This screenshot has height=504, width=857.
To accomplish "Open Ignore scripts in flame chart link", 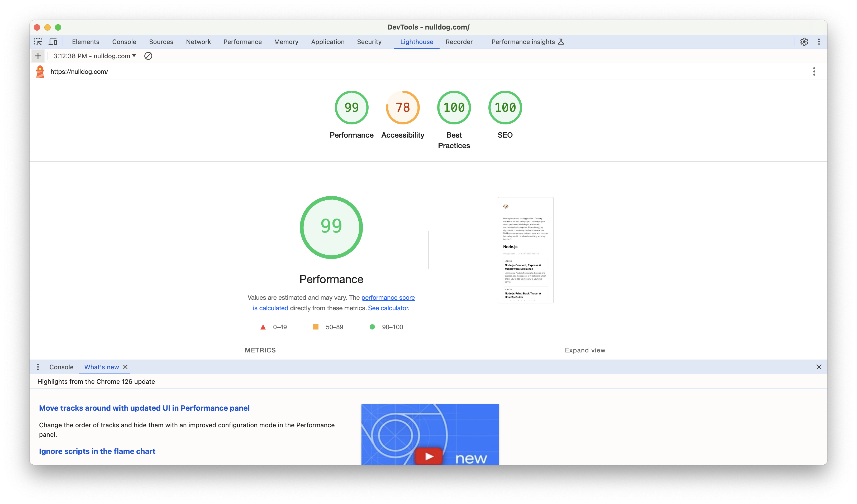I will tap(97, 451).
